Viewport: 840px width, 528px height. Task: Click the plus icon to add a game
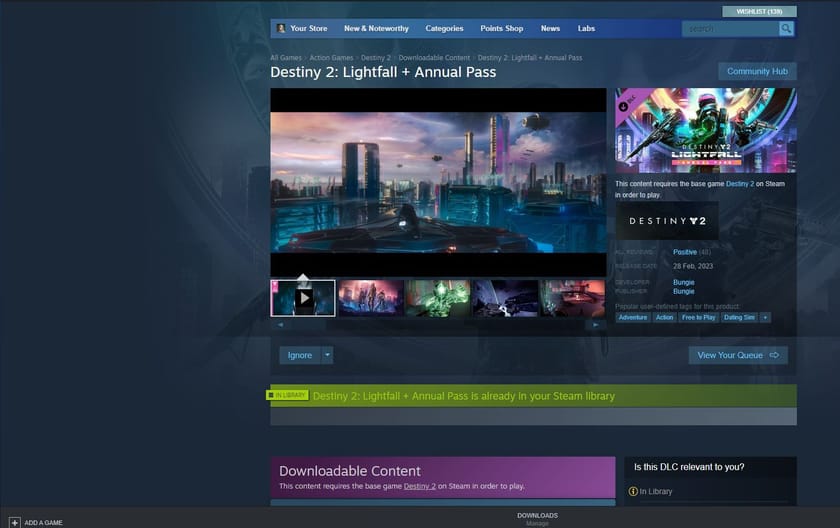[14, 522]
